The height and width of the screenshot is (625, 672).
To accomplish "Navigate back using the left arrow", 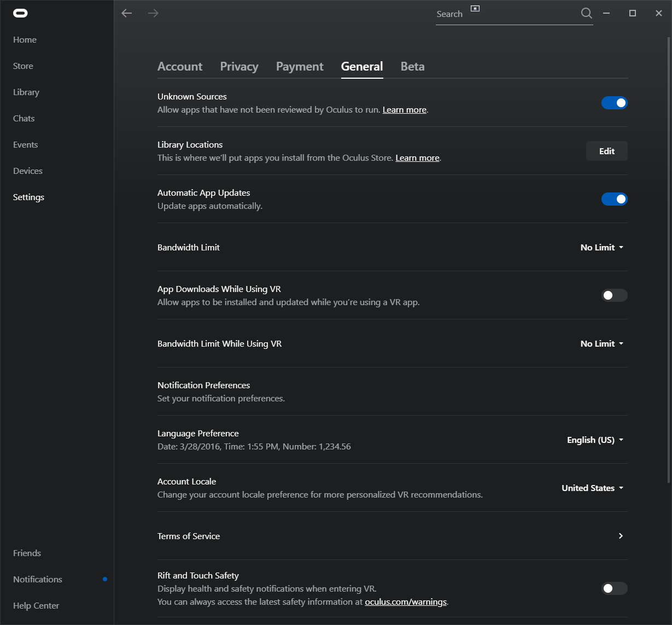I will point(126,13).
